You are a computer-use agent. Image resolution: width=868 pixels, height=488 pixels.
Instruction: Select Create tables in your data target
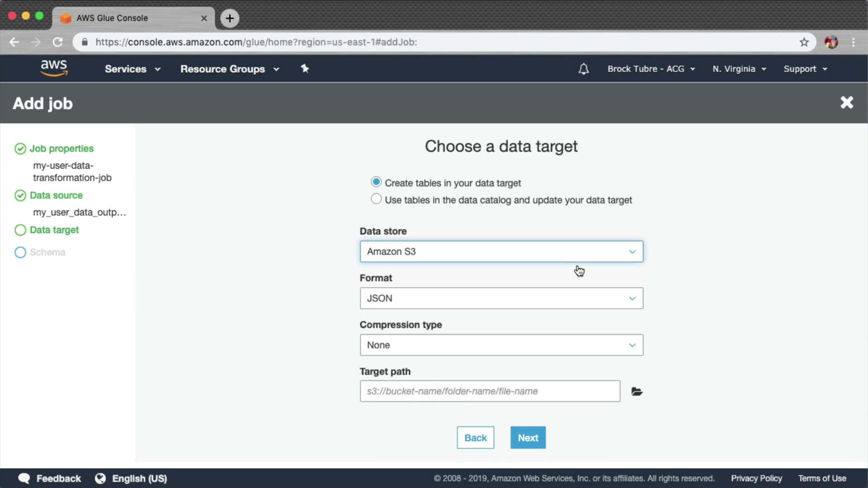point(376,182)
